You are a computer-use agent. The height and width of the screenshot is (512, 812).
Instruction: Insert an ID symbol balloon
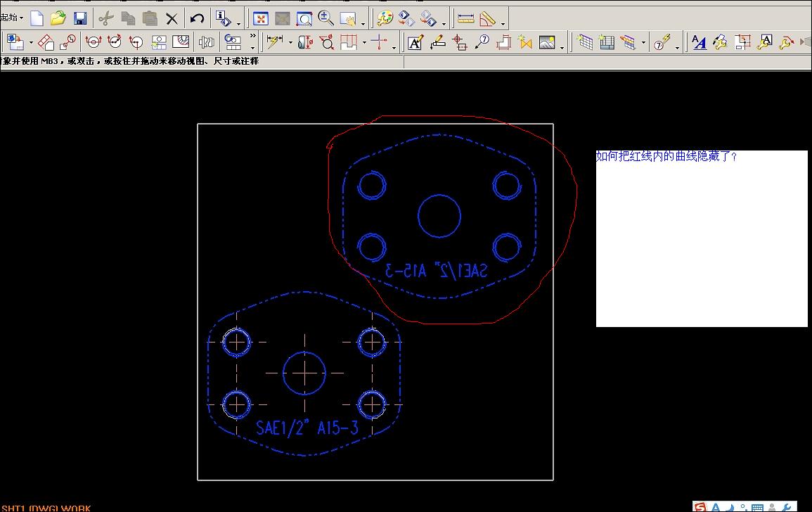(x=482, y=42)
